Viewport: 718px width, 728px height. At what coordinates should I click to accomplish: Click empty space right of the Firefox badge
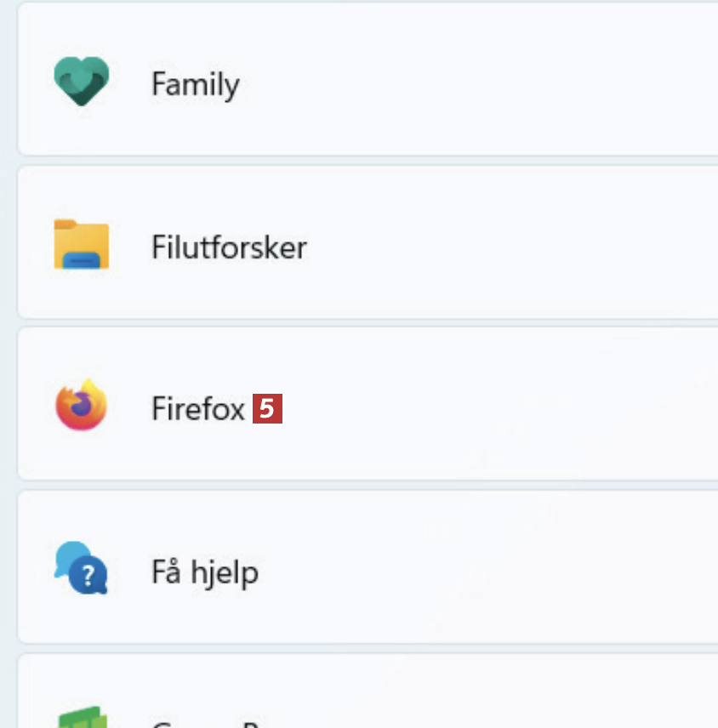[x=510, y=409]
